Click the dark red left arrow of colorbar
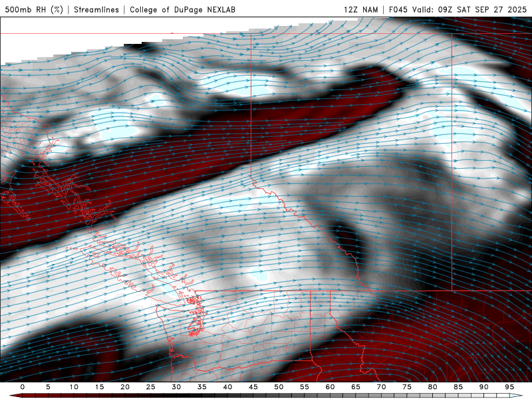The height and width of the screenshot is (399, 532). coord(15,396)
